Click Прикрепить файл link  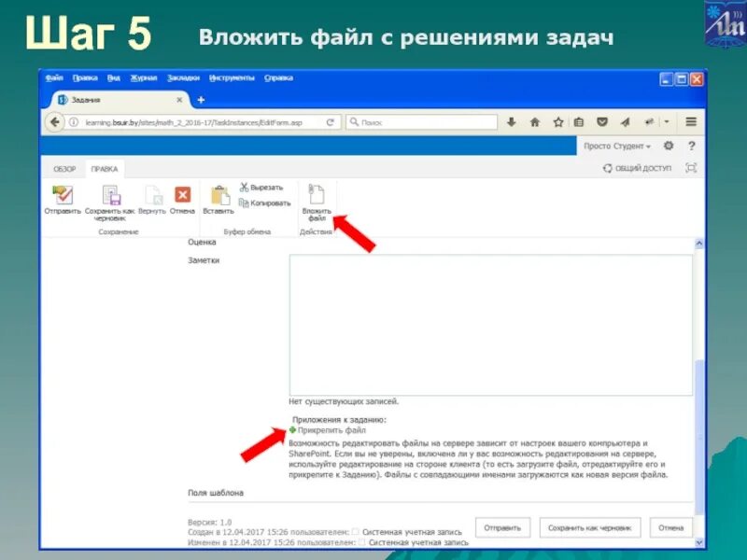[x=331, y=430]
